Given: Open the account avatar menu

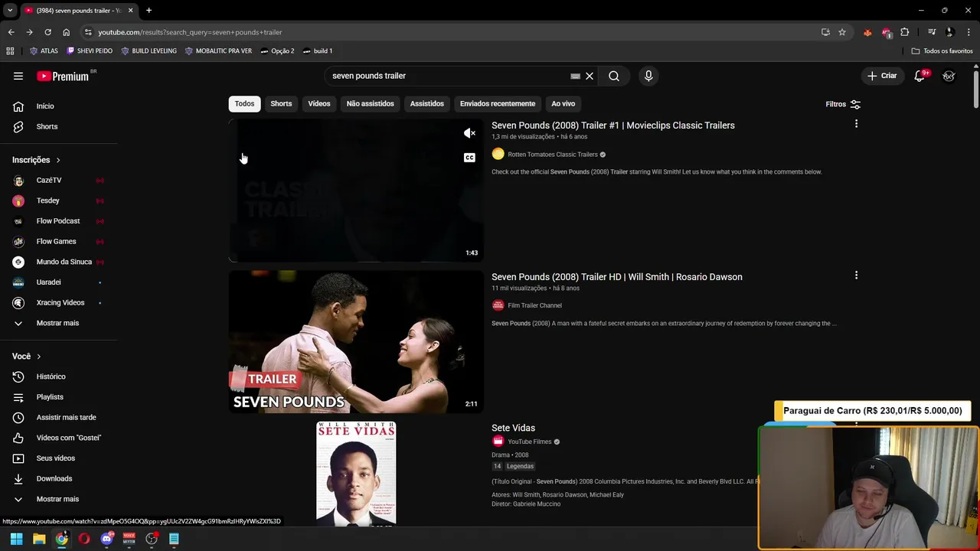Looking at the screenshot, I should point(949,76).
